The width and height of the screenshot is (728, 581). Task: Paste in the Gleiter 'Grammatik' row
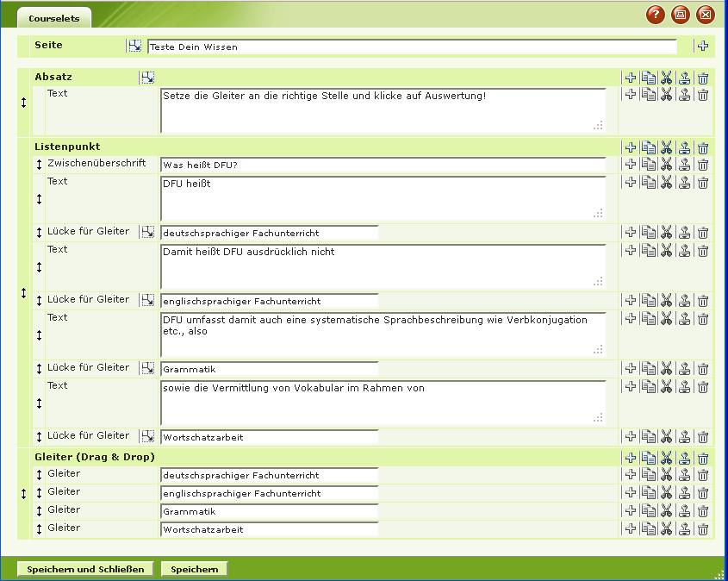coord(684,511)
